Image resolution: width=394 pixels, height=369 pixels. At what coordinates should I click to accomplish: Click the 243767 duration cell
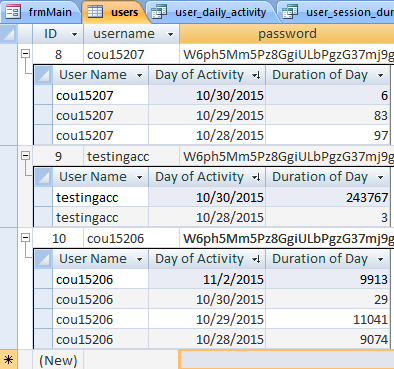(327, 197)
